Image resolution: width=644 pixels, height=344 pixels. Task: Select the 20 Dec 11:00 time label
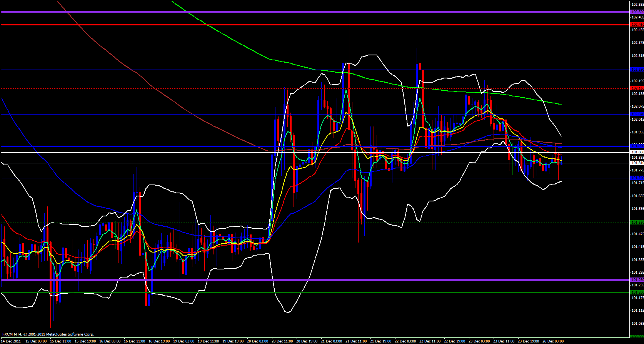coord(282,341)
